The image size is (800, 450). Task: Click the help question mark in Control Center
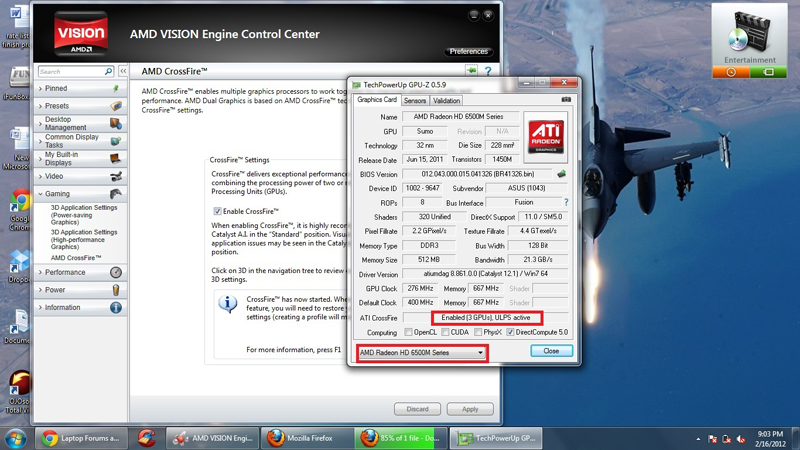(x=488, y=71)
